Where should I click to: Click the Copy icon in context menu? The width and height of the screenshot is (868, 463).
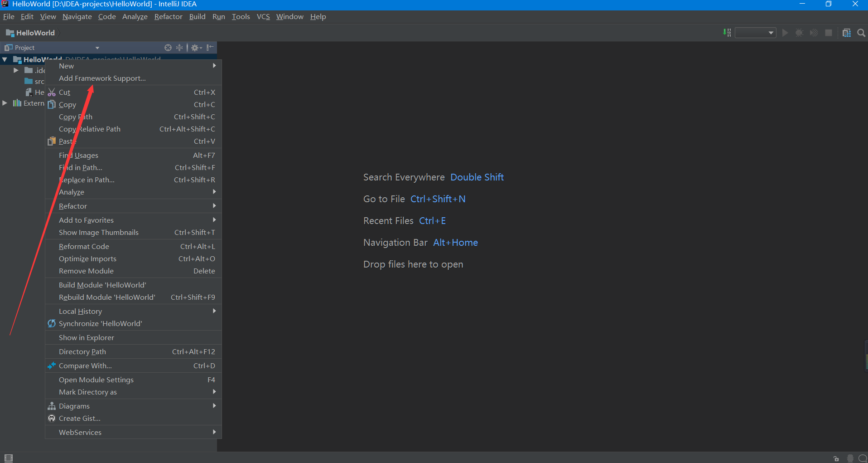pos(52,104)
